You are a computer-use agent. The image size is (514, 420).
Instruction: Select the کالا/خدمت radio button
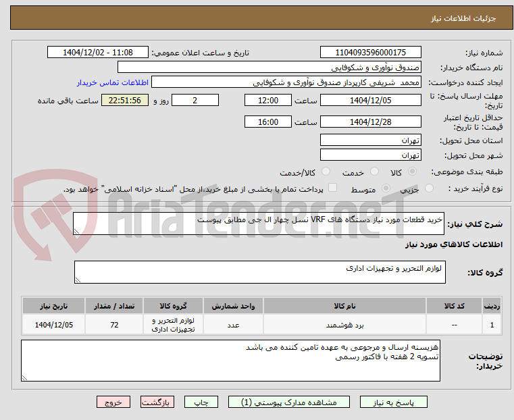pos(326,172)
